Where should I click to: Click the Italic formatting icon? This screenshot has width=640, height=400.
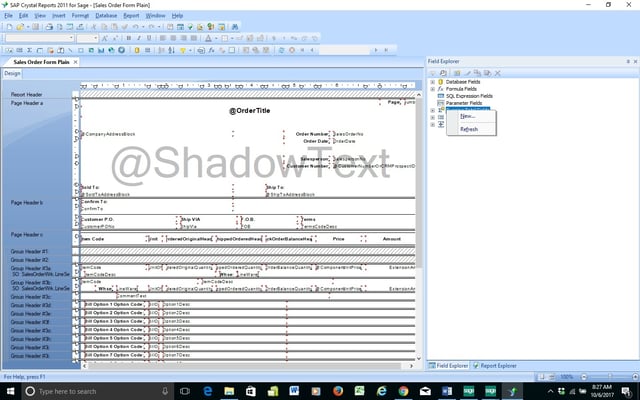point(140,38)
